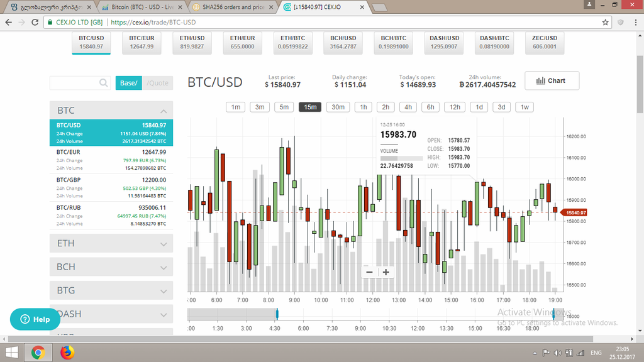Screen dimensions: 644x362
Task: Select 2h chart interval
Action: click(386, 107)
